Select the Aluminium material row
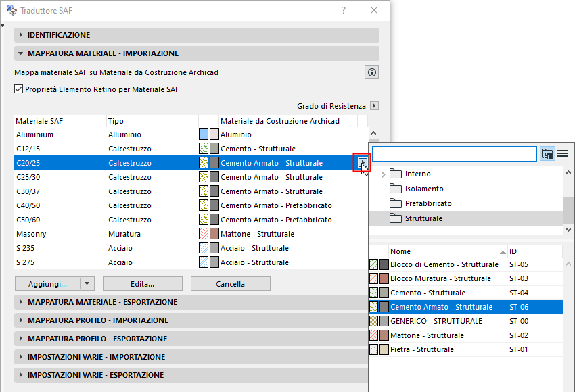This screenshot has height=392, width=575. pos(191,134)
